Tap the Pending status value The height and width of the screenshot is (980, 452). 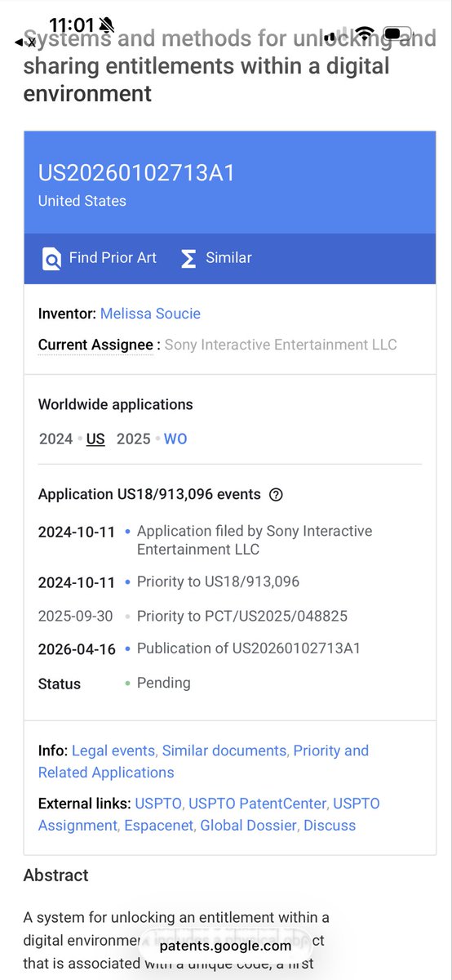click(163, 683)
